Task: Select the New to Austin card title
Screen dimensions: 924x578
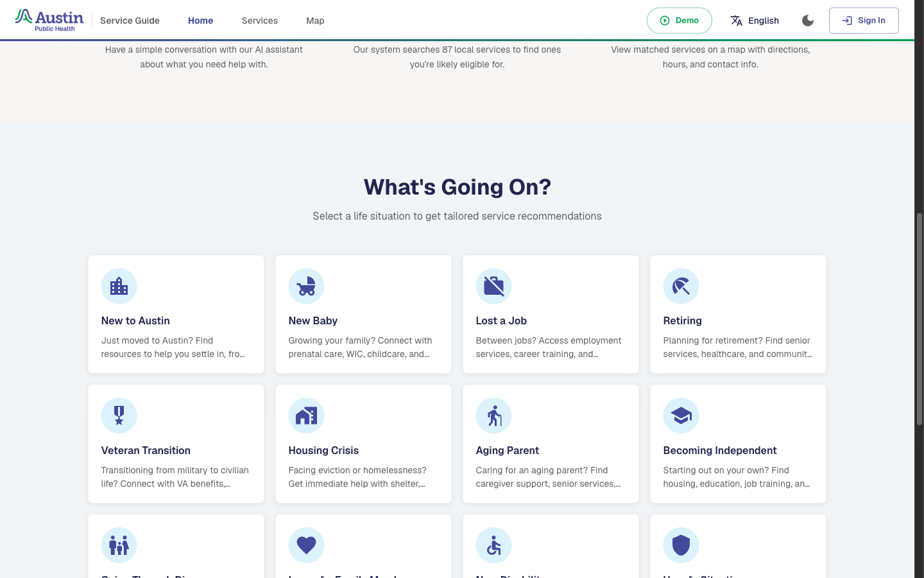Action: tap(135, 320)
